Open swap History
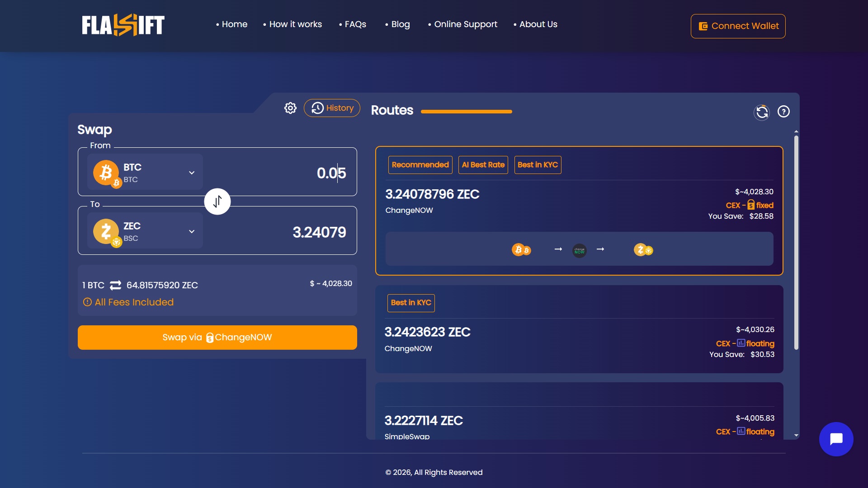The width and height of the screenshot is (868, 488). tap(332, 108)
